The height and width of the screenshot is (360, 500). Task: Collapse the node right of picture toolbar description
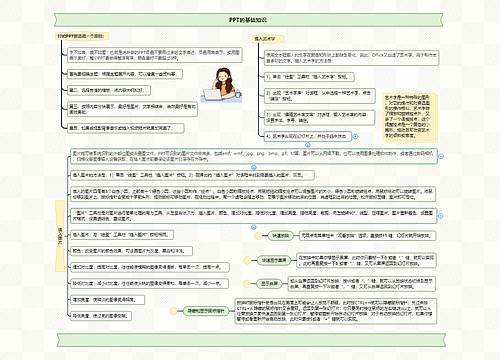click(x=440, y=216)
